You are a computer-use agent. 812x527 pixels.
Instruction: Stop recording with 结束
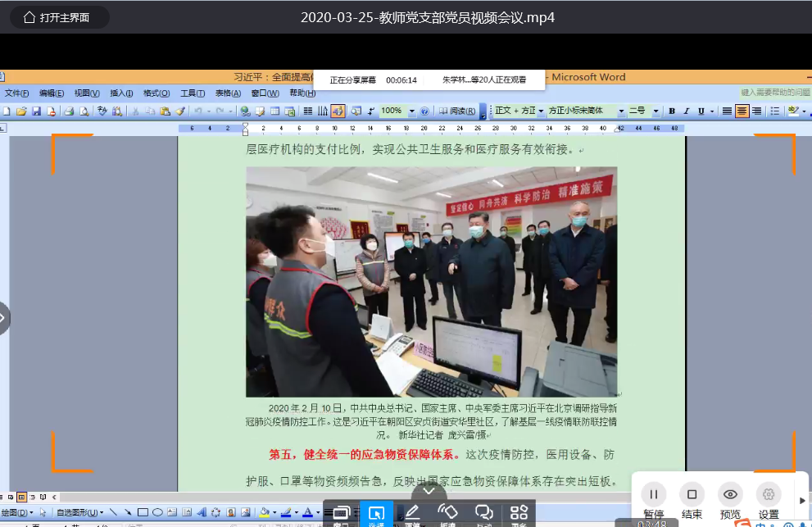pyautogui.click(x=692, y=501)
